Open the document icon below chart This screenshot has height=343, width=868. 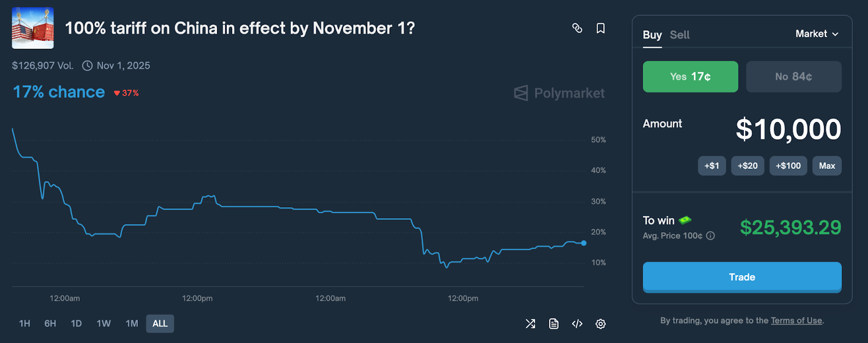point(554,324)
